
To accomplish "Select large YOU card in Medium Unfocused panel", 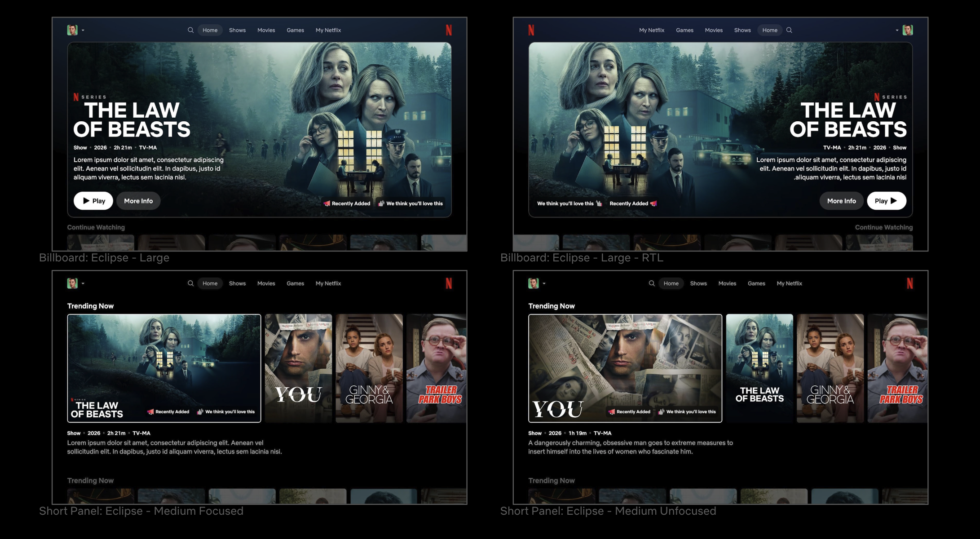I will [625, 368].
